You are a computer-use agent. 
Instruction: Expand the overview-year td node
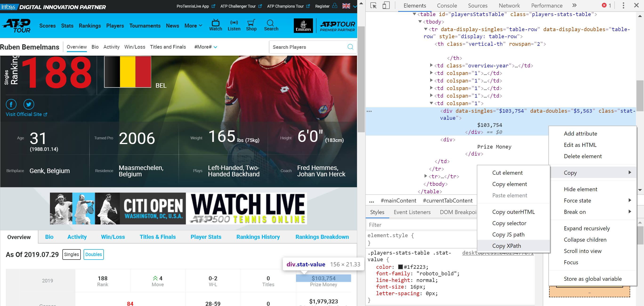point(431,65)
